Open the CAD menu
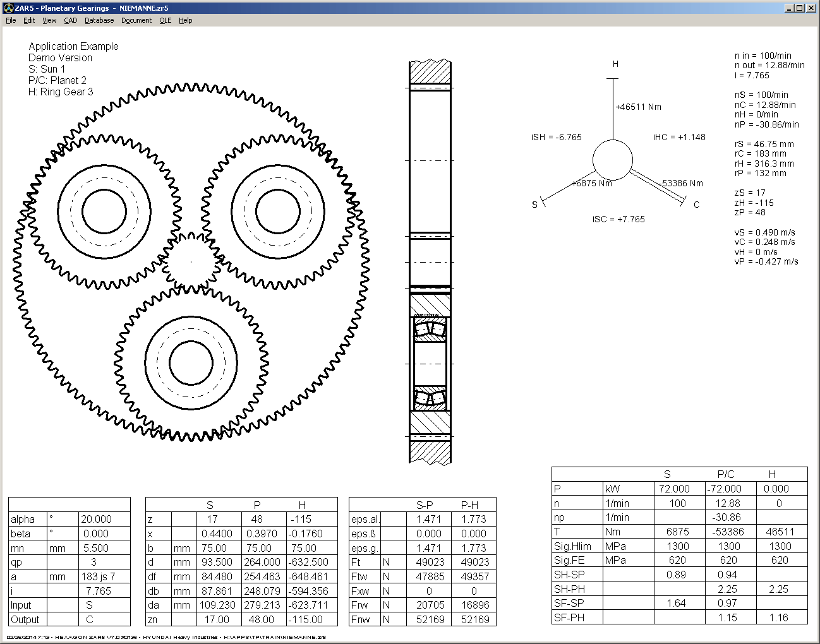Viewport: 820px width, 644px height. click(71, 20)
